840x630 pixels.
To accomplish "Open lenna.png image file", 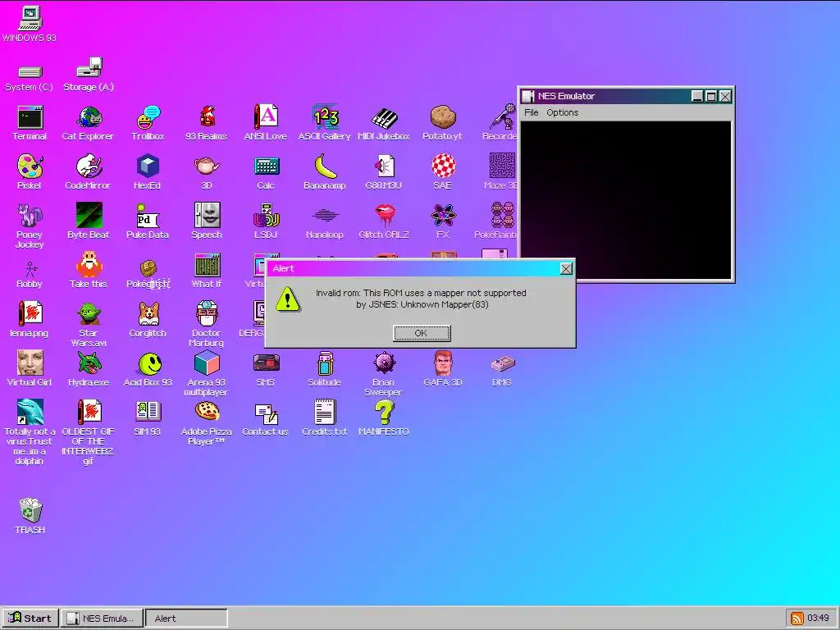I will (x=30, y=314).
